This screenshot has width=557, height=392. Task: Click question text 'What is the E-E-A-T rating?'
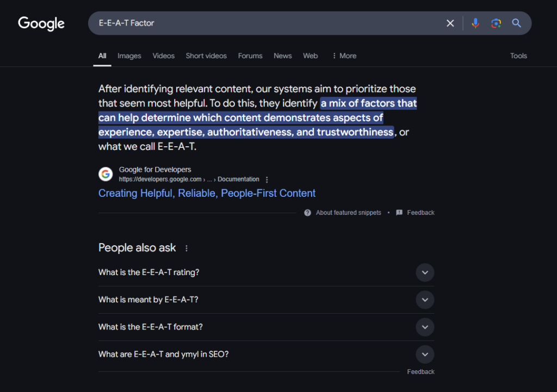click(149, 272)
